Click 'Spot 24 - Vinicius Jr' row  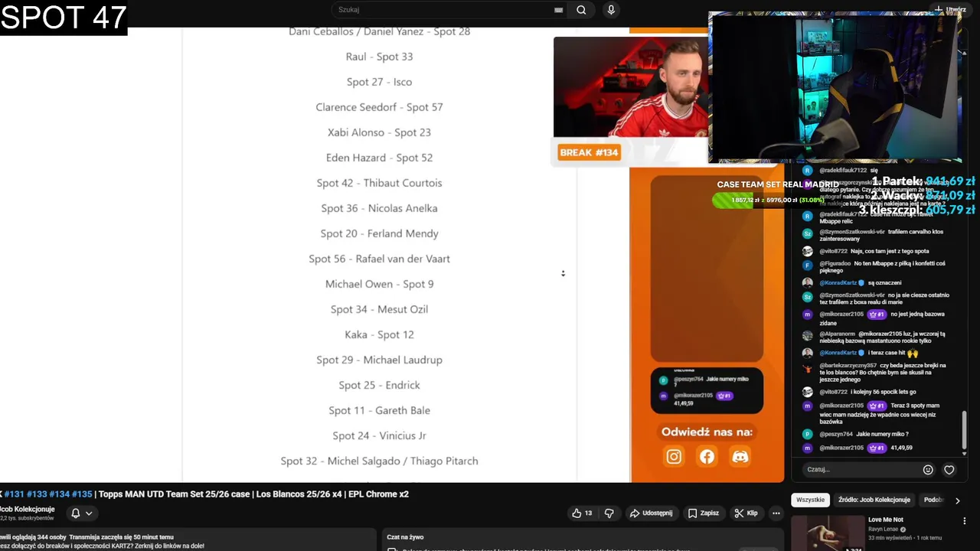379,435
